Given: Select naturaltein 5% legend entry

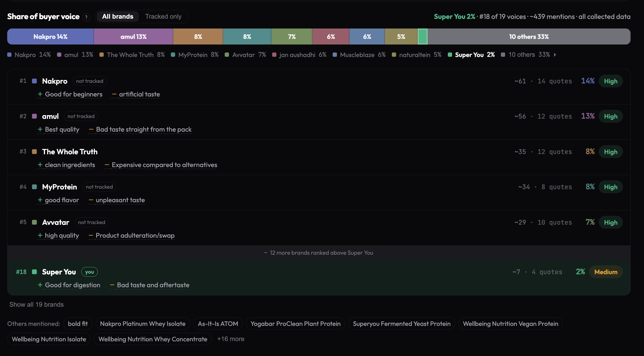Looking at the screenshot, I should click(417, 55).
